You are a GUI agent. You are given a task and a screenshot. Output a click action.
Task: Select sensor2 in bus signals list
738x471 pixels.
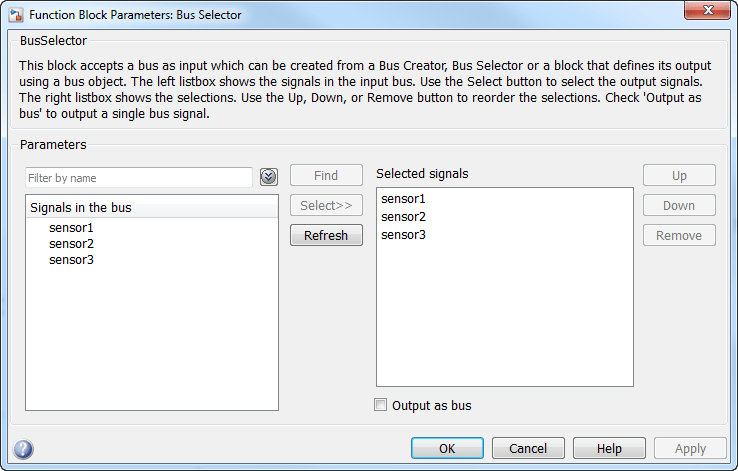pos(71,244)
